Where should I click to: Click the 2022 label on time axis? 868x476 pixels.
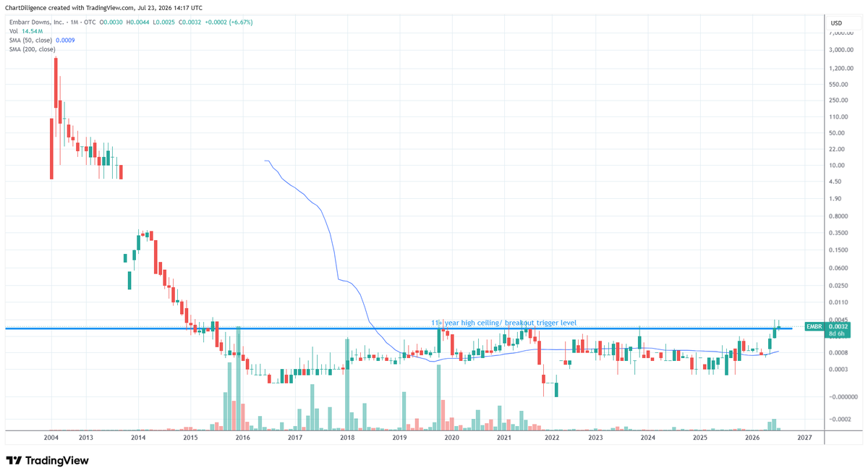click(552, 438)
